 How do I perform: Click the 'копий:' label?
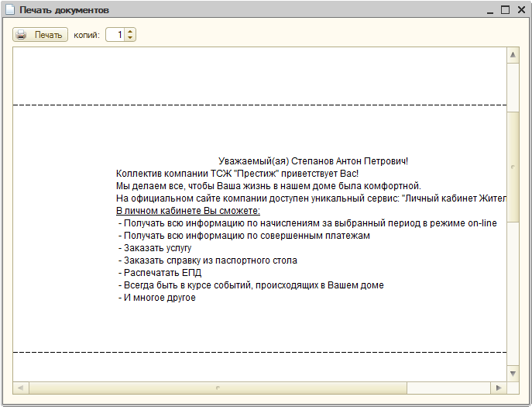(87, 35)
